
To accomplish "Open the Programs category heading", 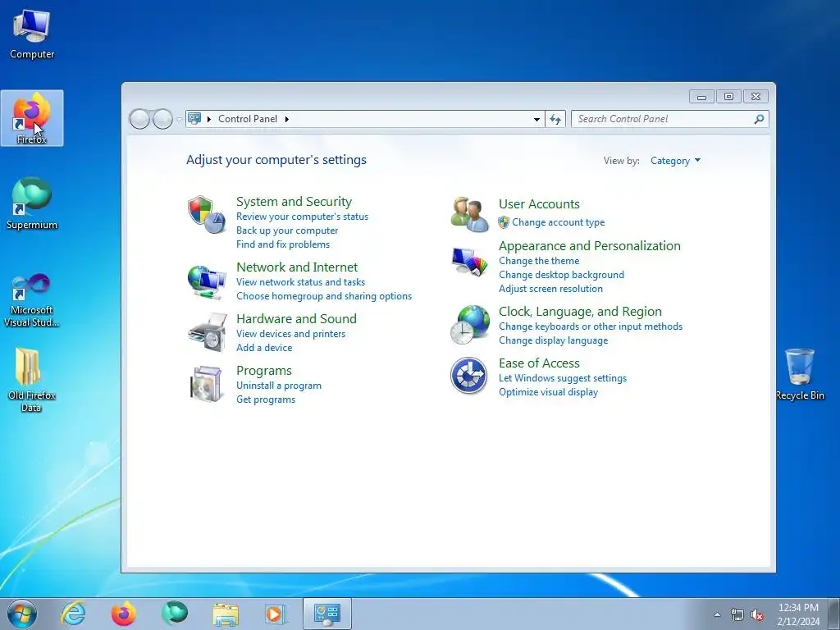I will [x=264, y=371].
